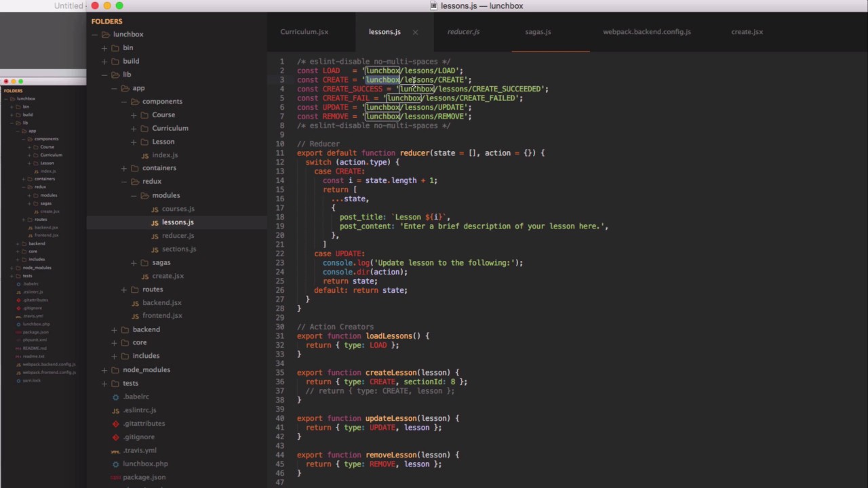Click the file icon beside .babelrc
The image size is (868, 488).
click(x=115, y=396)
